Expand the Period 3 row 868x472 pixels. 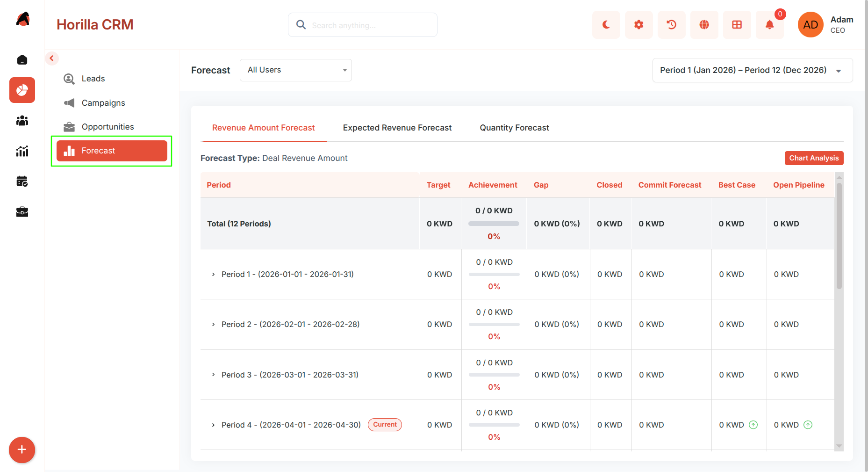click(213, 375)
